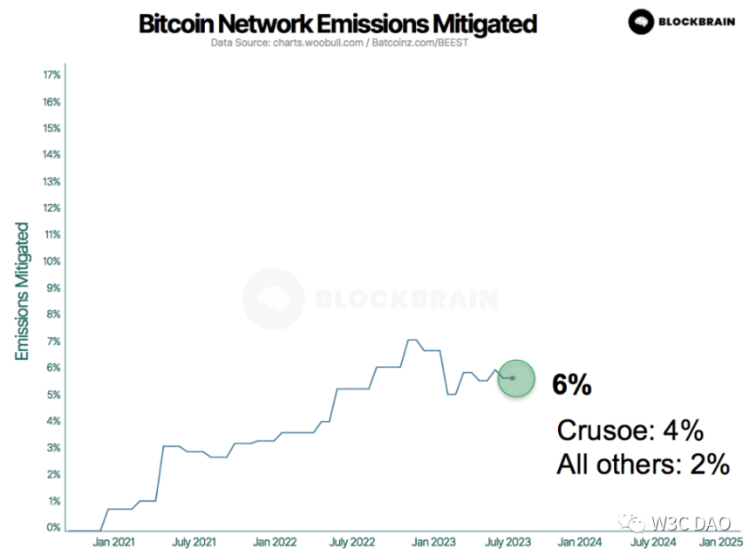Viewport: 756px width, 555px height.
Task: Select the Jan 2021 x-axis label
Action: (x=112, y=543)
